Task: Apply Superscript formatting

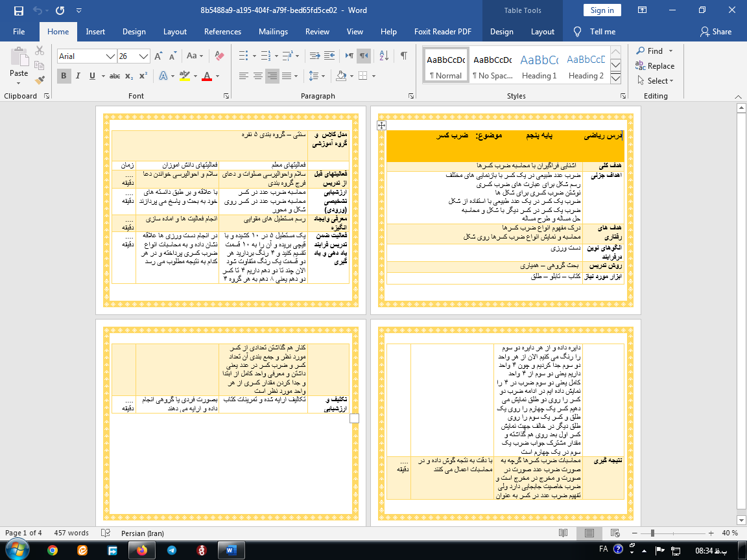Action: tap(143, 76)
